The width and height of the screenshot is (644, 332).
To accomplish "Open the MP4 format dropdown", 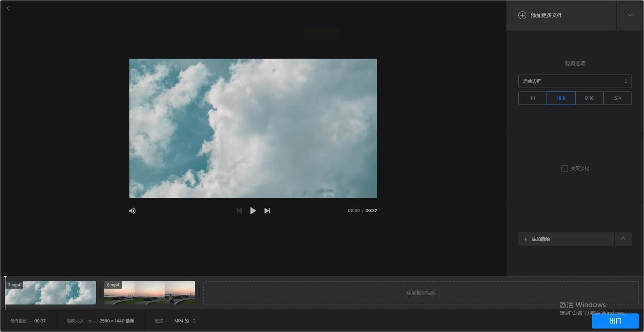I will [185, 321].
